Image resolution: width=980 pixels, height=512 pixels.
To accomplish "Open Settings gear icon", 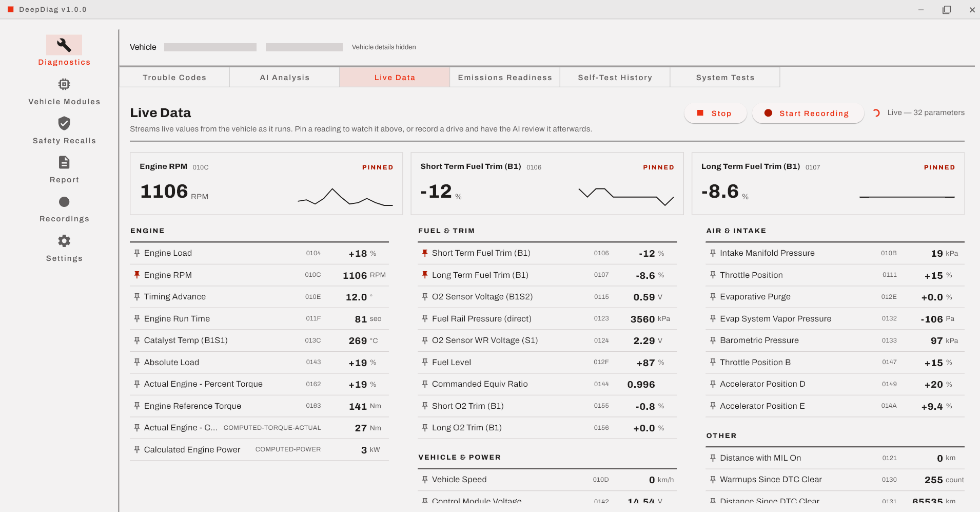I will 64,241.
